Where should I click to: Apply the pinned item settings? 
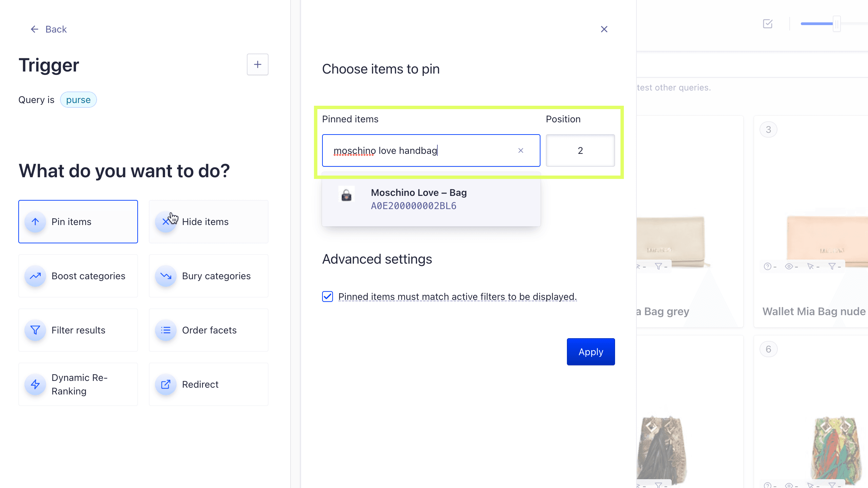[x=591, y=352]
